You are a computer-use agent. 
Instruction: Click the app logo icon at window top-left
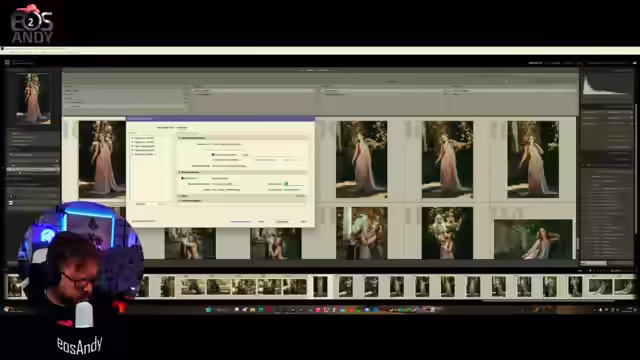(7, 62)
